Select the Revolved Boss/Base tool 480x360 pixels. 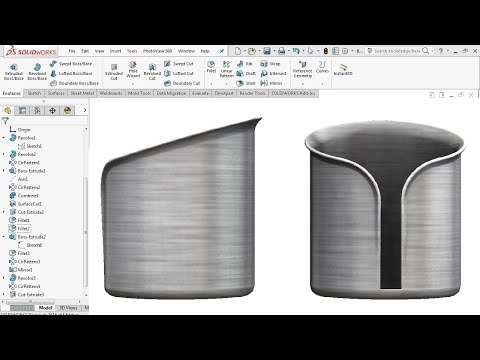tap(37, 72)
